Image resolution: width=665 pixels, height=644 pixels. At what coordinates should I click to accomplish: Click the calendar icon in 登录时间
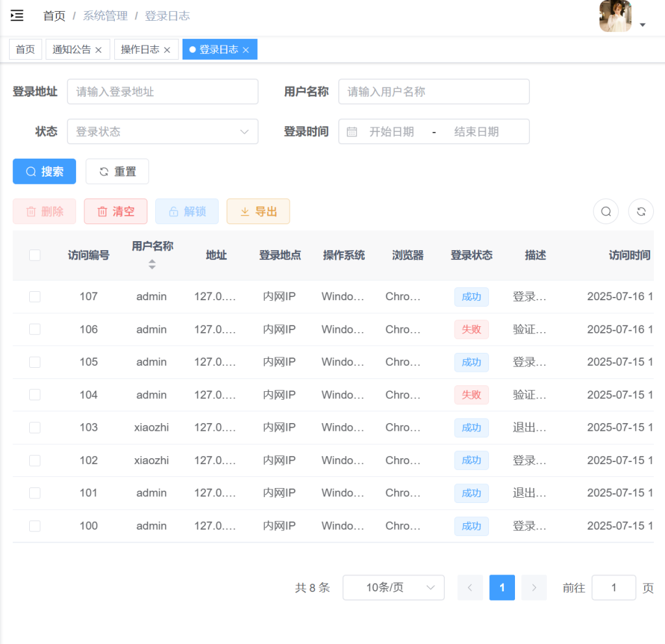point(352,132)
